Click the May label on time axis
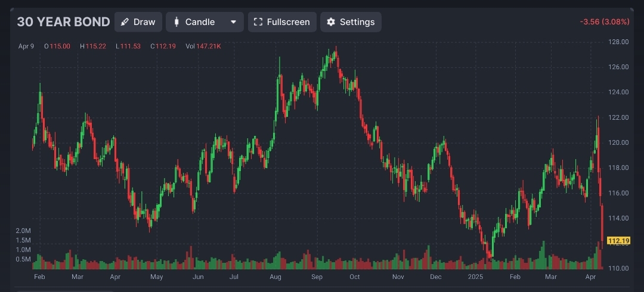The image size is (644, 292). [x=156, y=277]
